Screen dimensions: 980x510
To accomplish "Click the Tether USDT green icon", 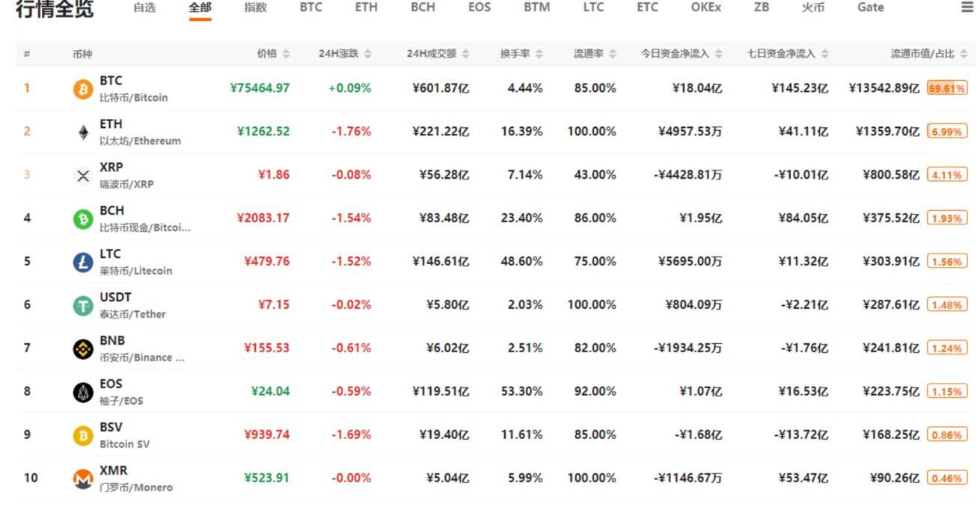I will pos(83,306).
